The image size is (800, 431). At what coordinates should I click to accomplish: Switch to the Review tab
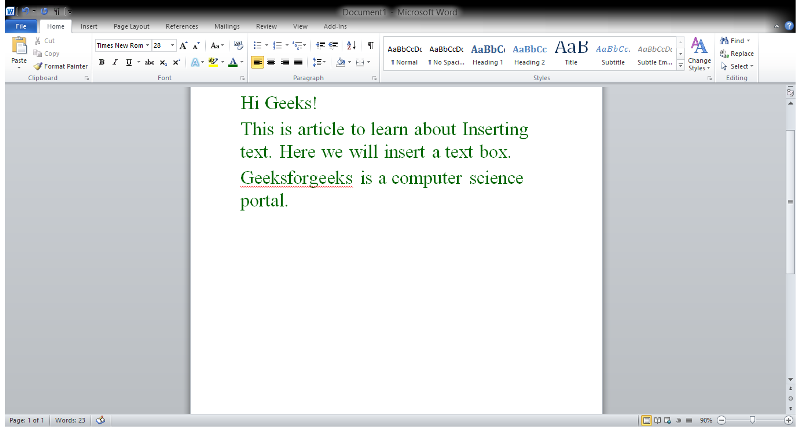266,26
